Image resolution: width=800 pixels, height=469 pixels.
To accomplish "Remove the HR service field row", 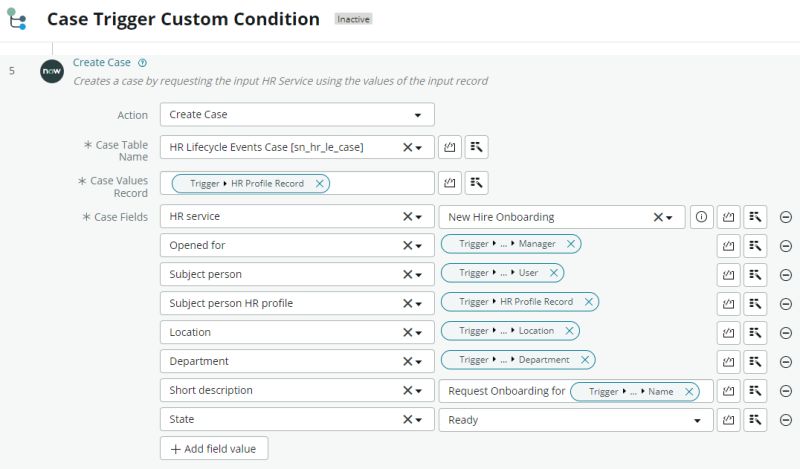I will point(785,216).
